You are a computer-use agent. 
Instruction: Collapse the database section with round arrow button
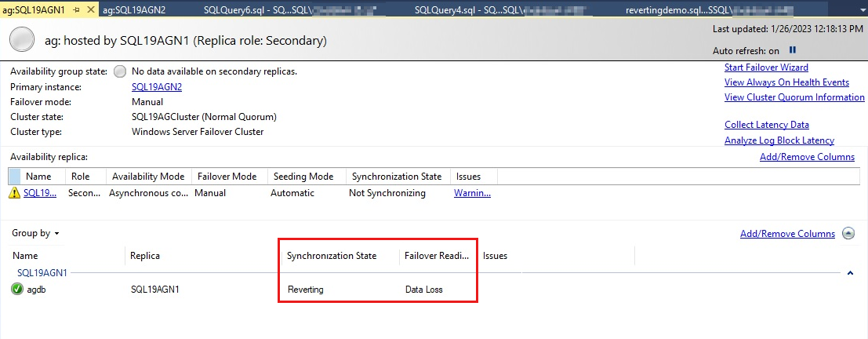pos(848,234)
